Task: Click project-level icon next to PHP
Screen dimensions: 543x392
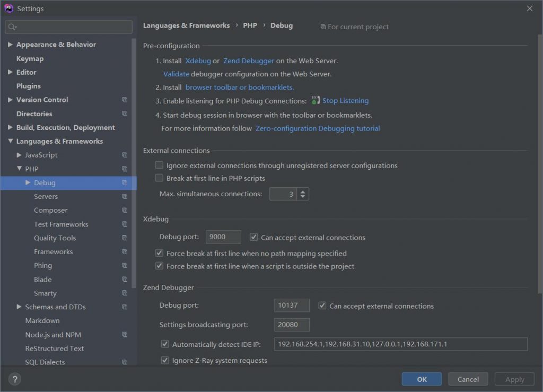Action: coord(125,169)
